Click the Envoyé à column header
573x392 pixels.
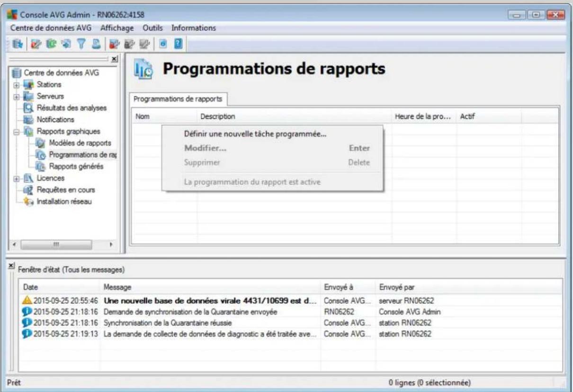(x=348, y=287)
